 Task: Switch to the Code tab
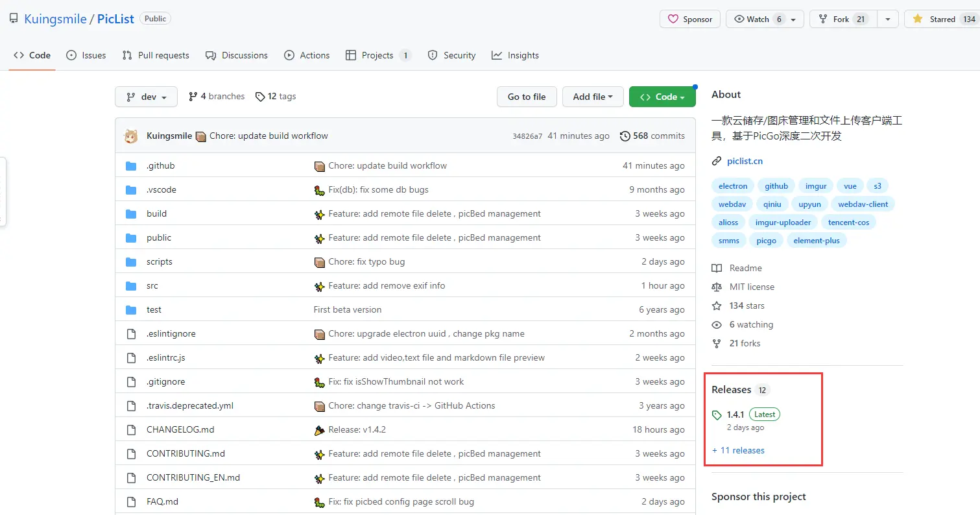pos(32,55)
